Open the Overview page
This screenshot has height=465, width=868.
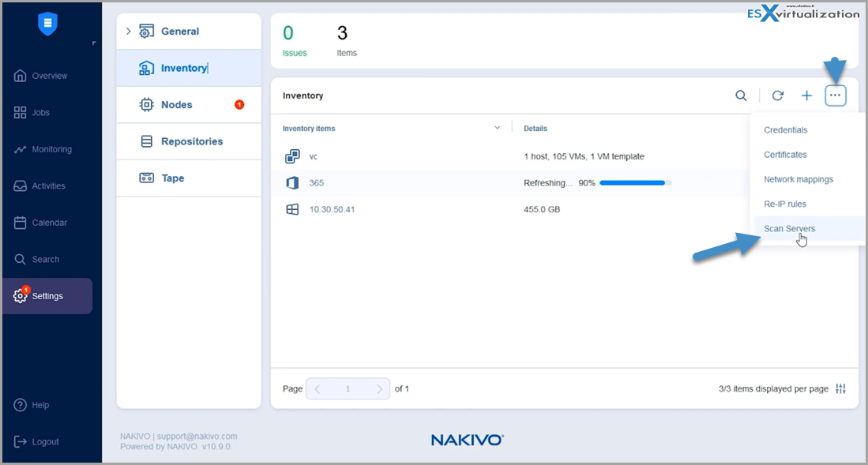click(40, 76)
